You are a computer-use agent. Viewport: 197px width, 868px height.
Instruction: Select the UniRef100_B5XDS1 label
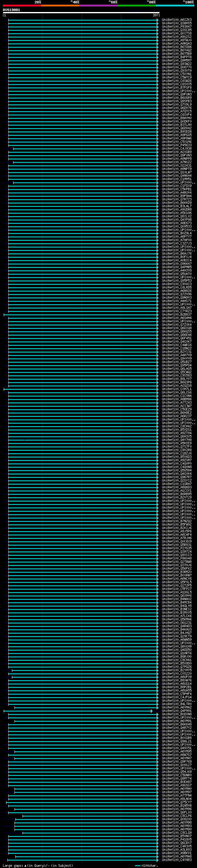point(177,430)
